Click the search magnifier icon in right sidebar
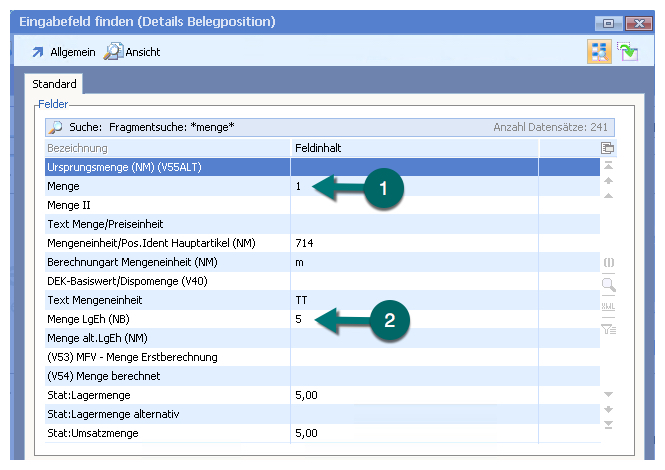 tap(608, 284)
